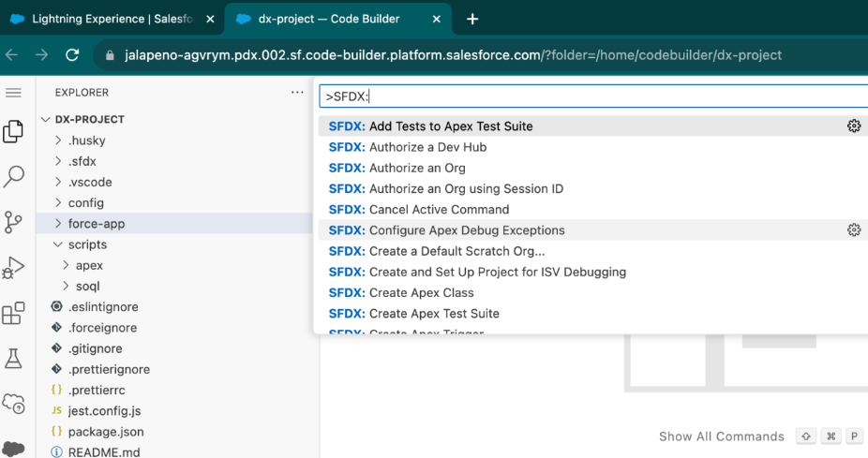Expand the config folder
This screenshot has height=458, width=868.
click(x=85, y=203)
